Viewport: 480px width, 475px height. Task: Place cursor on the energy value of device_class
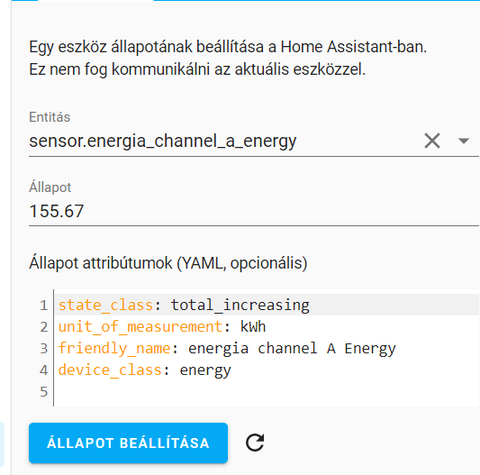205,371
